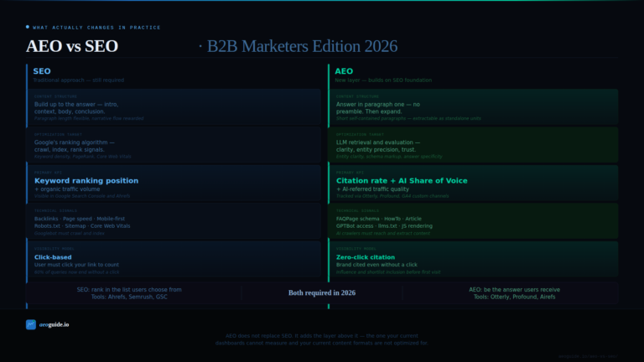
Task: Click 'User must click your link to count'
Action: [x=76, y=265]
